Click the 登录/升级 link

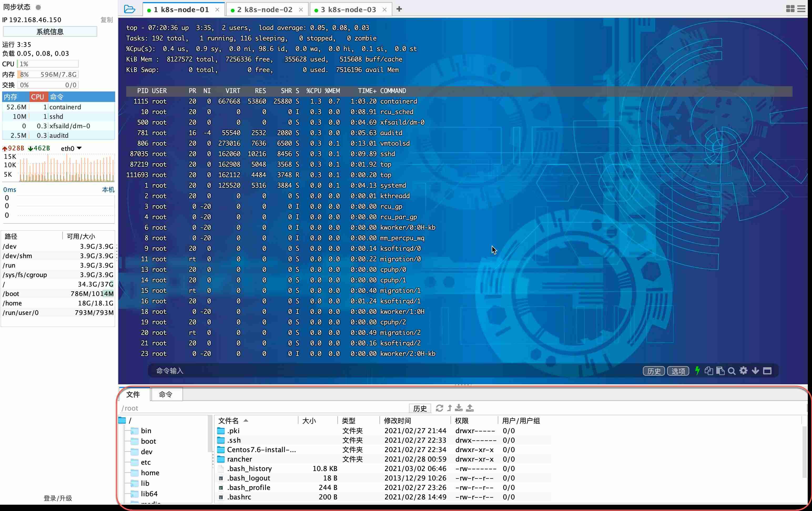(58, 498)
